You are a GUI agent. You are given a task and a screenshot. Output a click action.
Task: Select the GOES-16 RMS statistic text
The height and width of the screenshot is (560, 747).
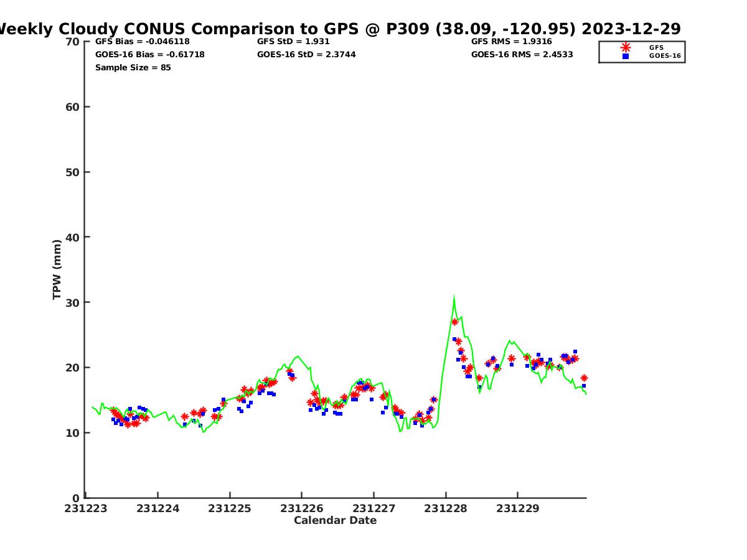coord(522,55)
